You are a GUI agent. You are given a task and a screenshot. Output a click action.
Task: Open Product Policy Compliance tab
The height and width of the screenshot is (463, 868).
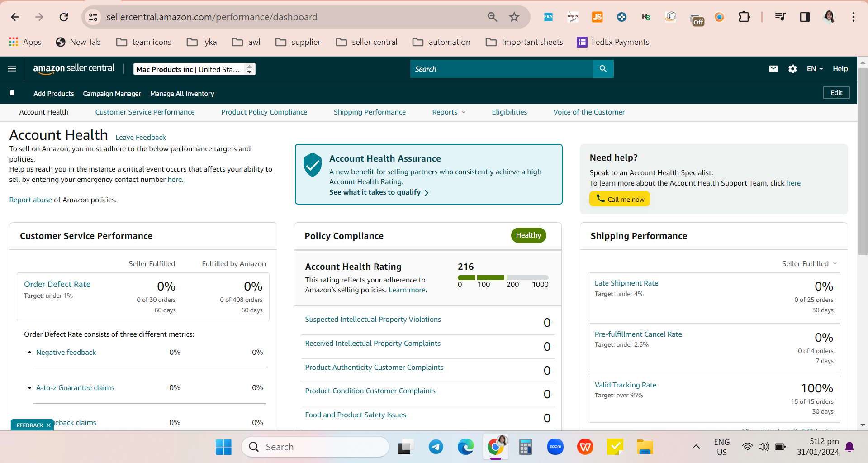tap(264, 112)
